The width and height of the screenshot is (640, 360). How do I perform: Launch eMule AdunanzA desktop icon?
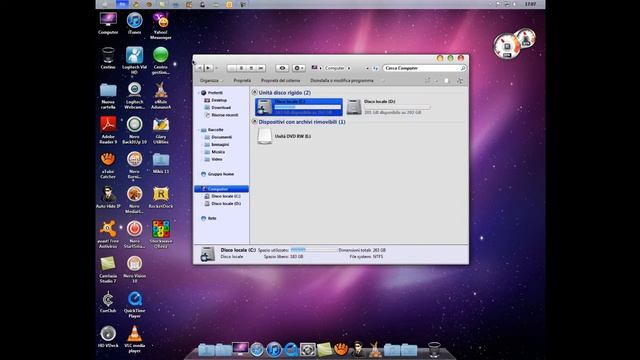(160, 96)
